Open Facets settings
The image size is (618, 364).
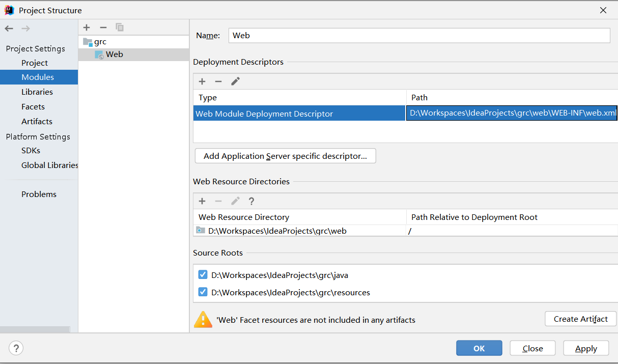tap(33, 107)
